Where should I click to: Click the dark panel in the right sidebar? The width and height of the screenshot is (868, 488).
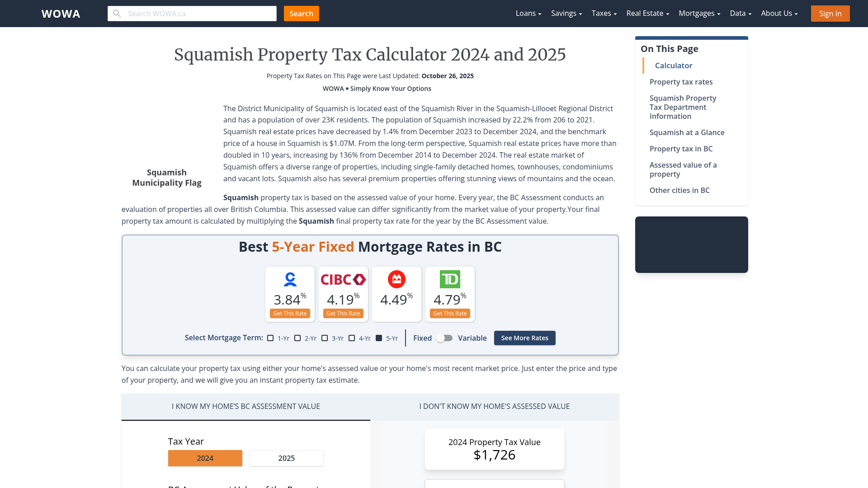691,244
